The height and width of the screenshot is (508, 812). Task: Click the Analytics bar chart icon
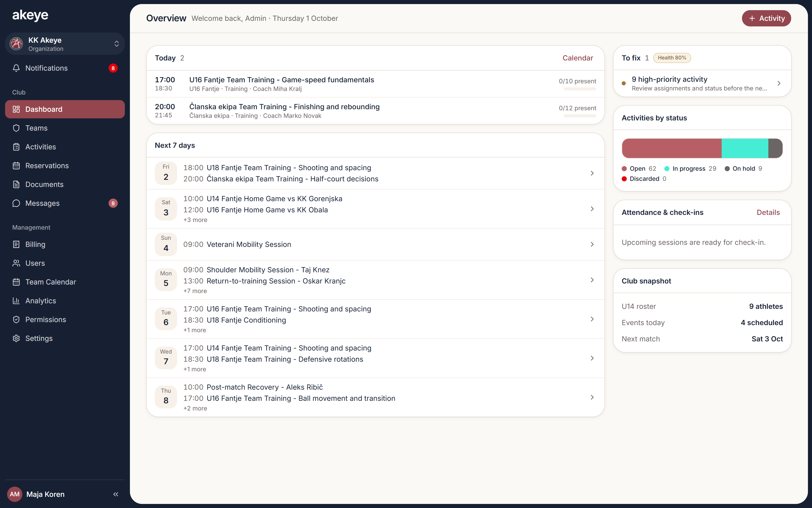(x=16, y=301)
